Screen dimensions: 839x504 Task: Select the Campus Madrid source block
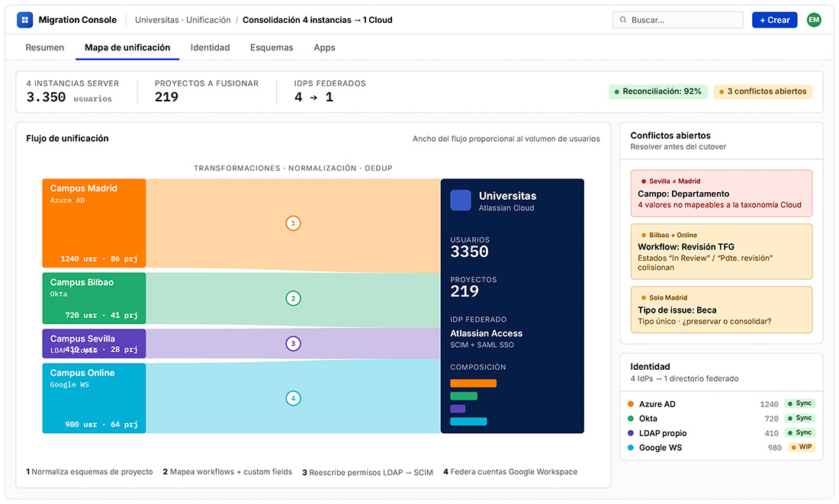[94, 223]
